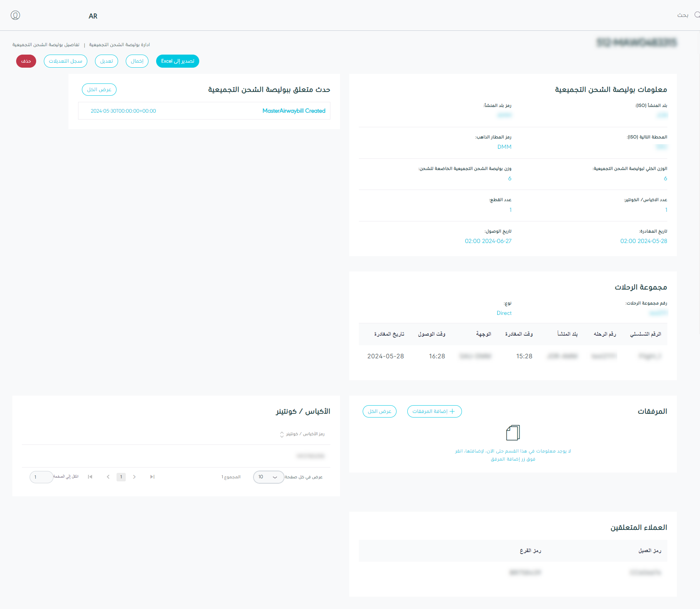Open the modification log (سجل التعديلات)

tap(65, 61)
